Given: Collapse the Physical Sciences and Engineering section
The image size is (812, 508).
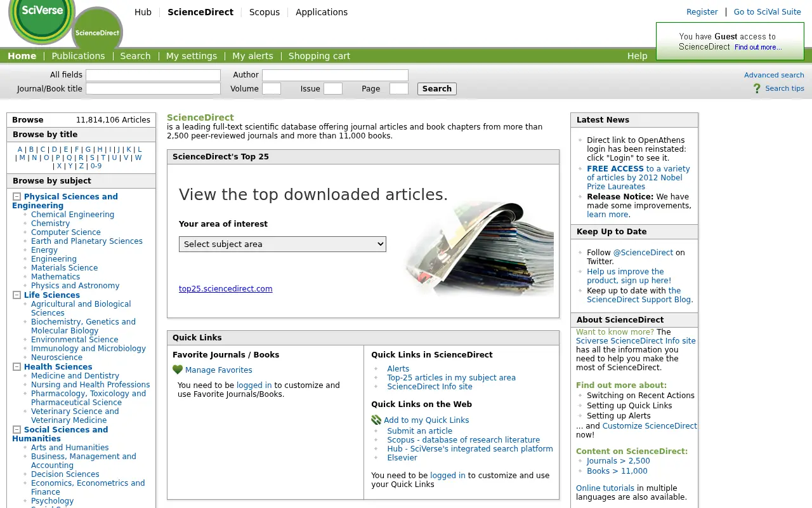Looking at the screenshot, I should point(17,197).
